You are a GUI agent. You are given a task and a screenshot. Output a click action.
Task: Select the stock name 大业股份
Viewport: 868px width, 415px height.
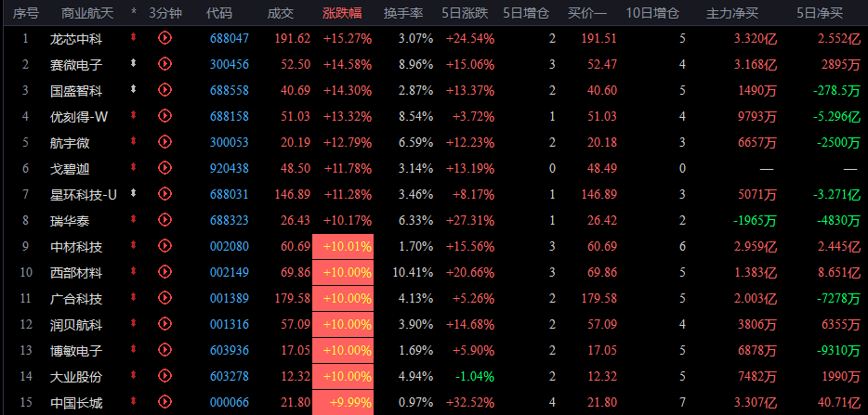tap(76, 377)
